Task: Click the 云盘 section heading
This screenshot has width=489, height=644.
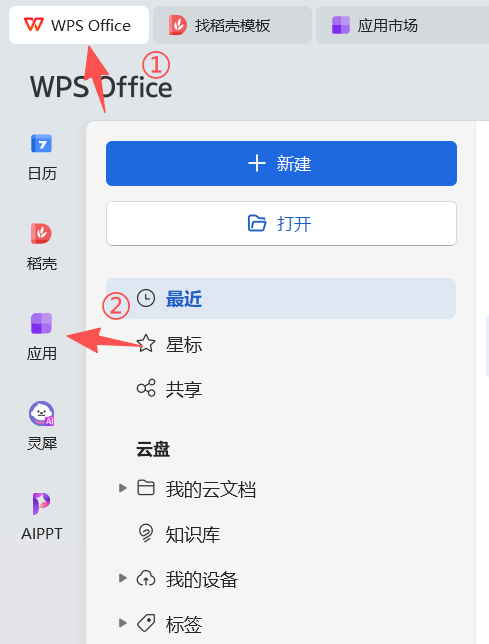Action: point(153,449)
